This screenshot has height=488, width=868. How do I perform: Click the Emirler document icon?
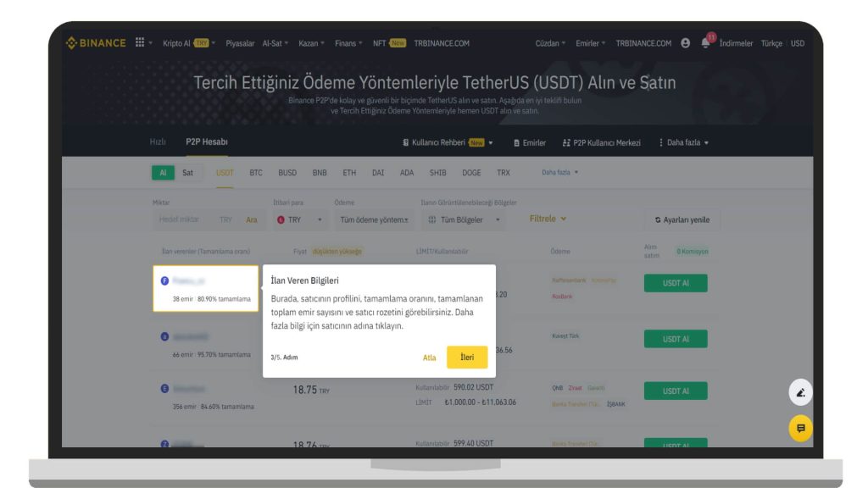tap(516, 142)
